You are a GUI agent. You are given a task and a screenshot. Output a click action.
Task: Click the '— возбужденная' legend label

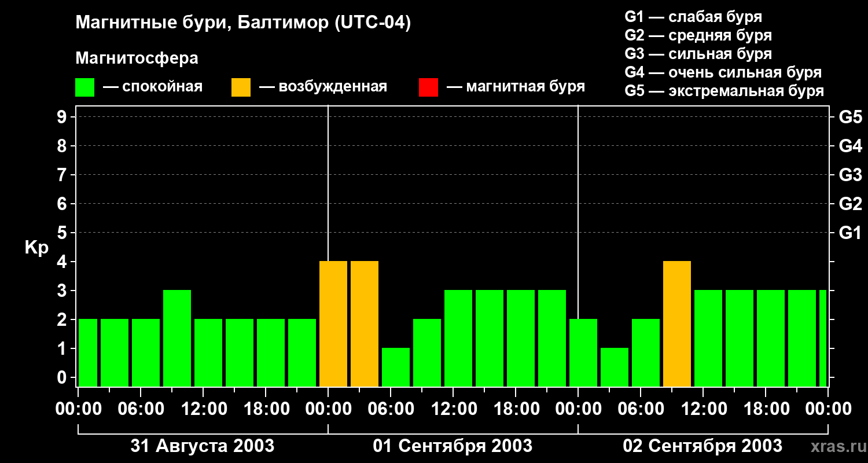coord(323,87)
